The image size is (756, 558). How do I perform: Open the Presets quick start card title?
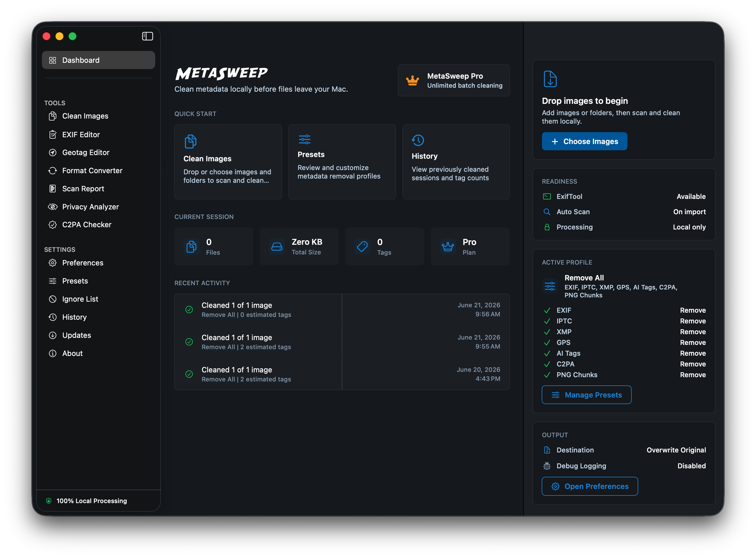pos(311,154)
